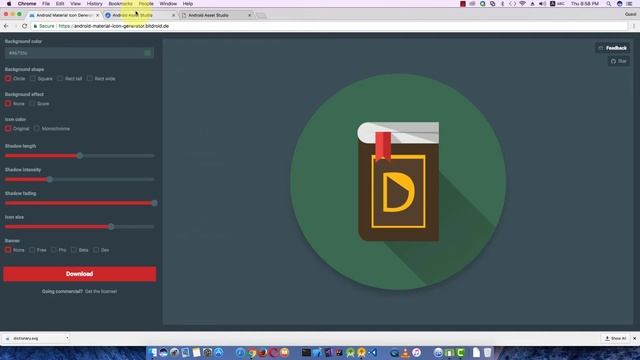
Task: Click the Feedback button
Action: (612, 48)
